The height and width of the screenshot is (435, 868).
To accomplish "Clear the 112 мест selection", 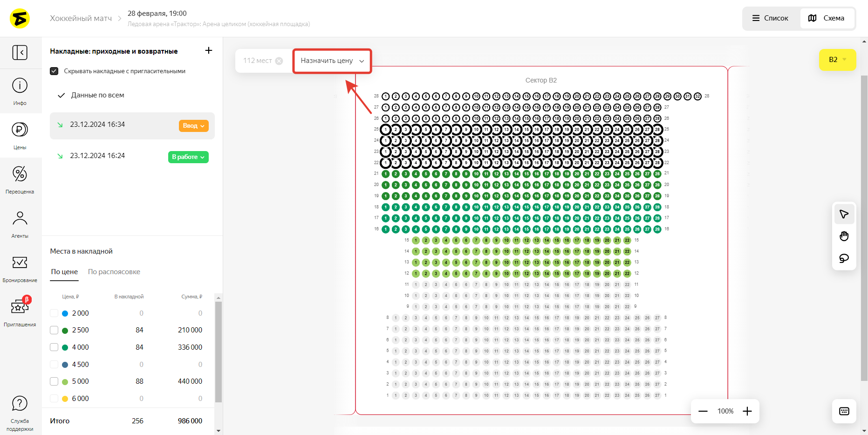I will click(x=279, y=61).
